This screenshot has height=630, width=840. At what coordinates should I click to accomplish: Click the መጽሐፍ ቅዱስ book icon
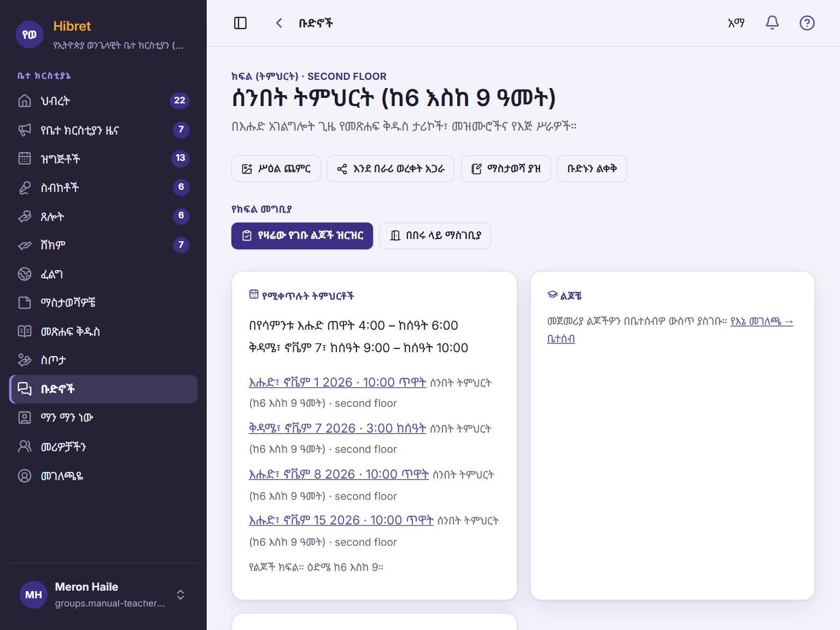pyautogui.click(x=25, y=331)
